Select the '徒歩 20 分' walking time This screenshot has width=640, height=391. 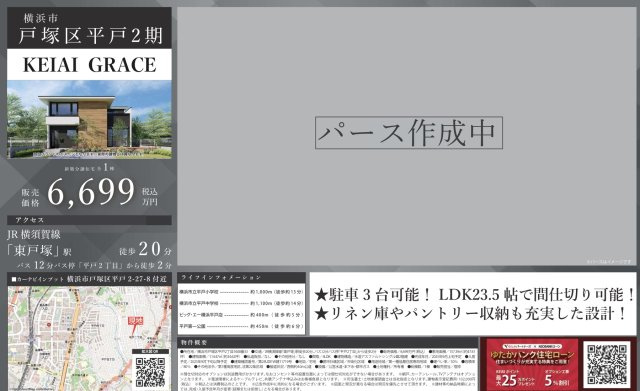tap(145, 249)
